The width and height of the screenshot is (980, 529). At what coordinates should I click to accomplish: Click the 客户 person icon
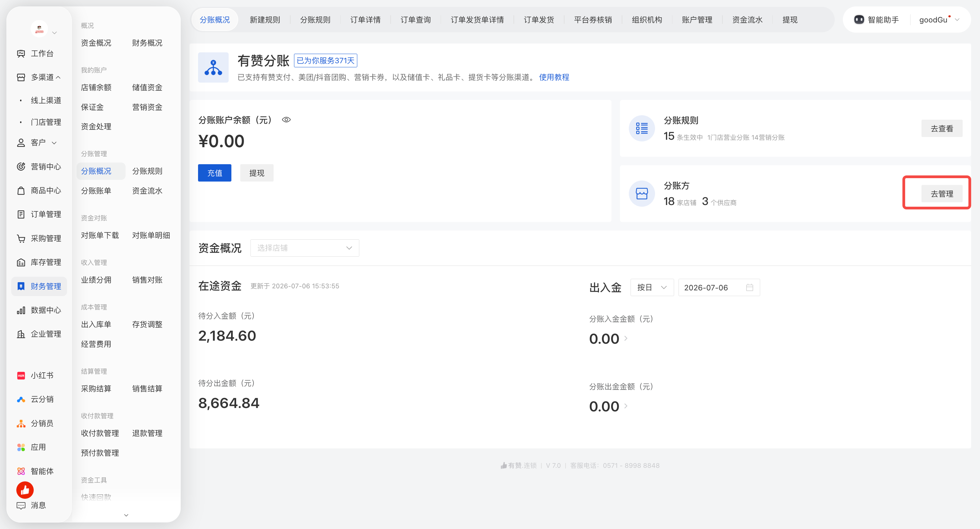point(21,143)
